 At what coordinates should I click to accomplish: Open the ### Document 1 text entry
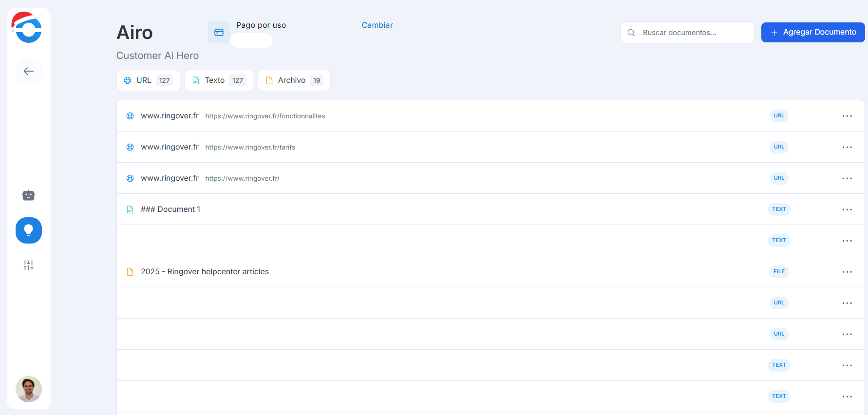170,209
